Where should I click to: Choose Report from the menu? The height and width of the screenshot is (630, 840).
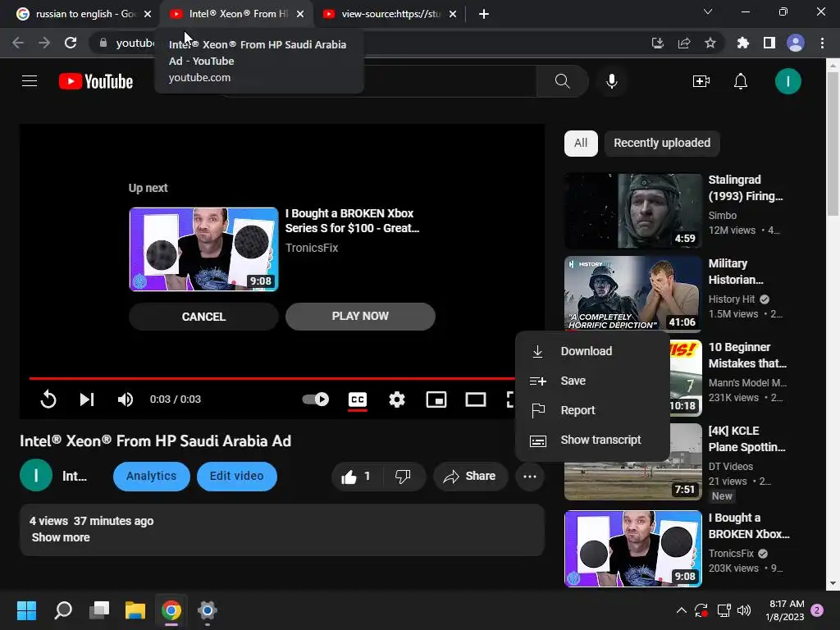point(592,410)
